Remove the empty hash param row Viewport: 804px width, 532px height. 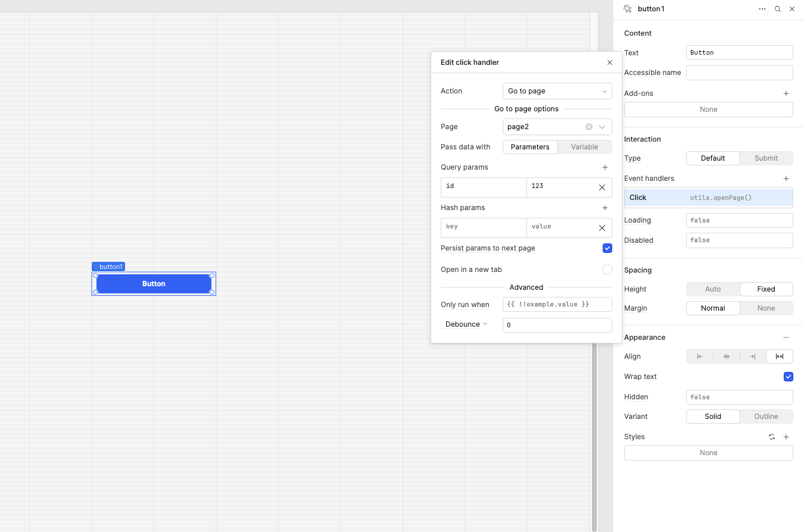click(x=602, y=228)
